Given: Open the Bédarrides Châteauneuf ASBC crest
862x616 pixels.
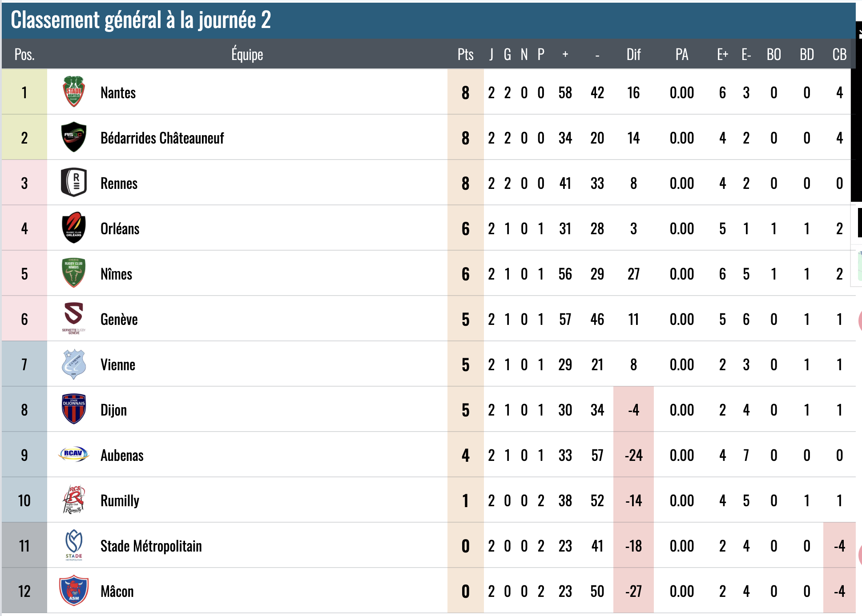Looking at the screenshot, I should (74, 137).
